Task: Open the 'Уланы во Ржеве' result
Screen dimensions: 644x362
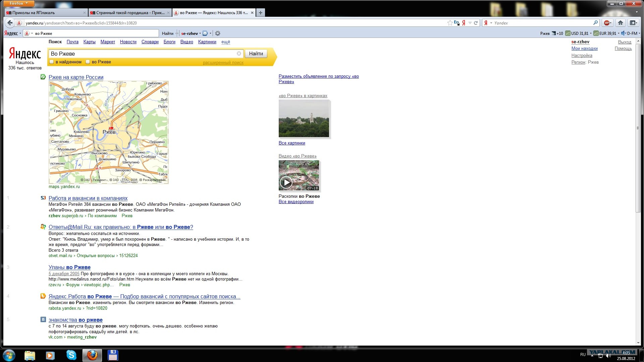Action: pyautogui.click(x=69, y=267)
